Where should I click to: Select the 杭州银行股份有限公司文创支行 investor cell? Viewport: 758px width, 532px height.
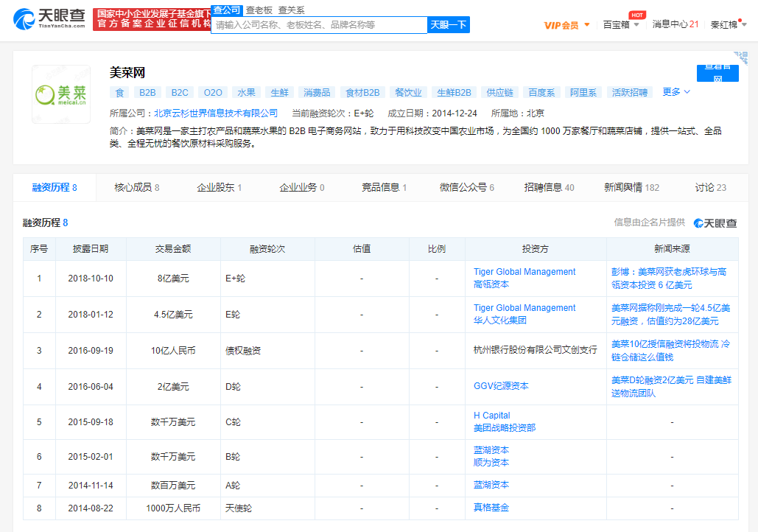coord(536,350)
